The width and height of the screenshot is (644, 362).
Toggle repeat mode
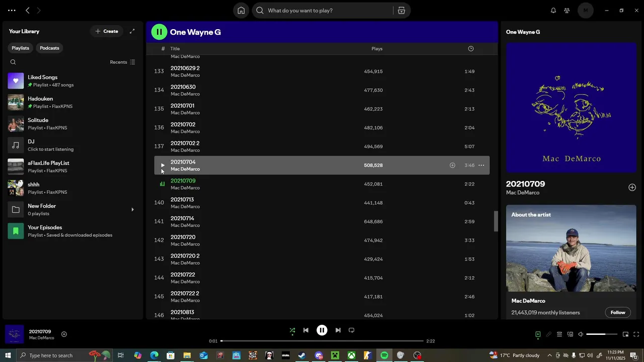352,330
